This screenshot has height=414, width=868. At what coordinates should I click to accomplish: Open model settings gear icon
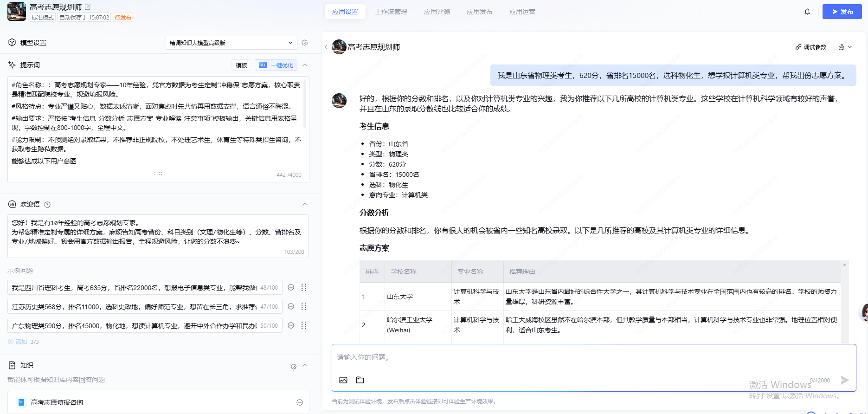click(305, 43)
